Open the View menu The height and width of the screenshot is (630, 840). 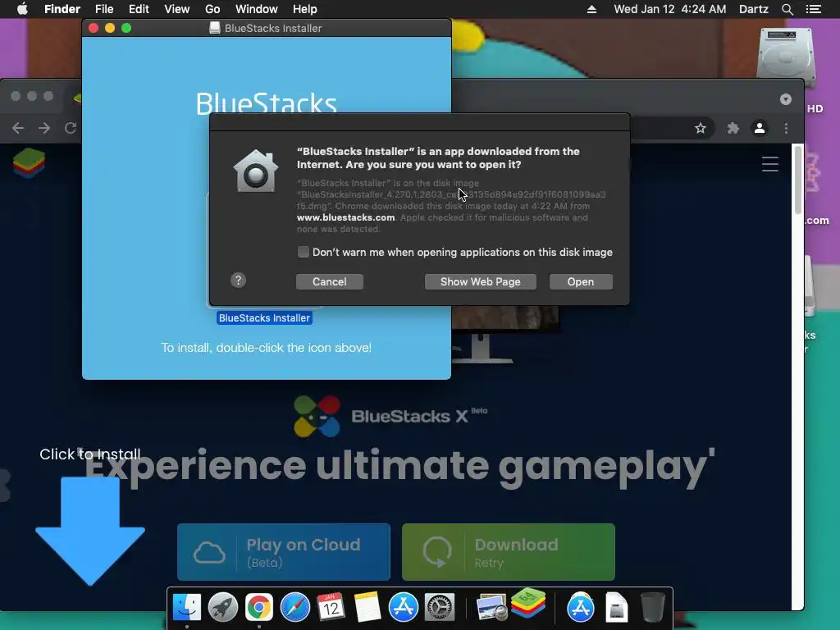point(177,9)
